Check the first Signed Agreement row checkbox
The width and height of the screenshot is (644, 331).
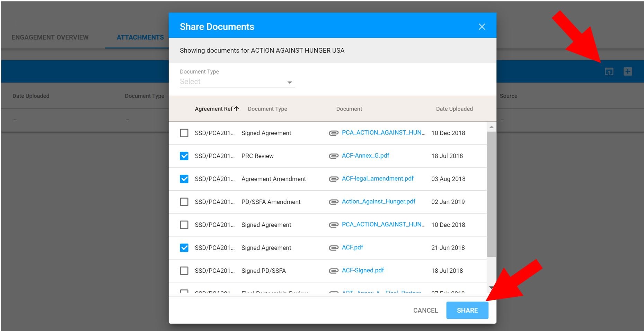click(x=184, y=133)
